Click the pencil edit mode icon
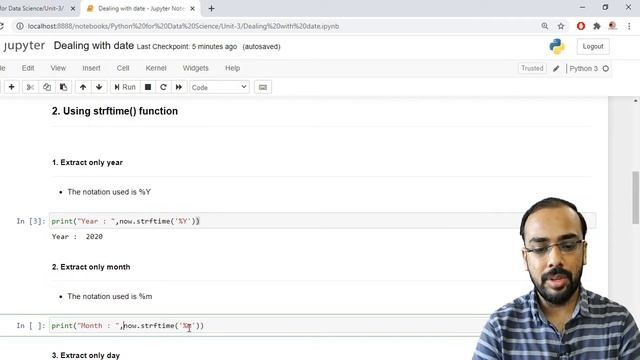 tap(556, 69)
